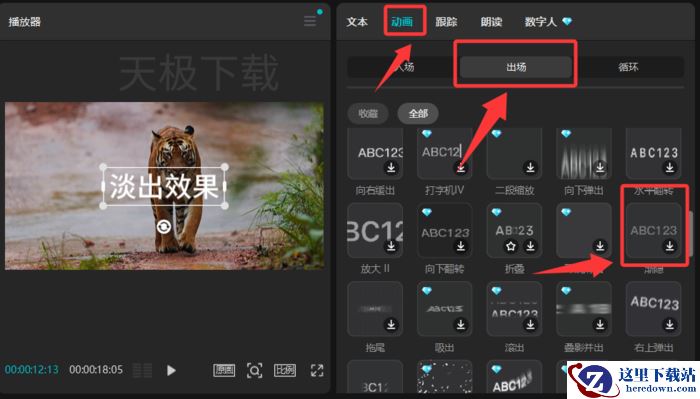Click the 向下弹出 label
Image resolution: width=700 pixels, height=399 pixels.
tap(584, 191)
